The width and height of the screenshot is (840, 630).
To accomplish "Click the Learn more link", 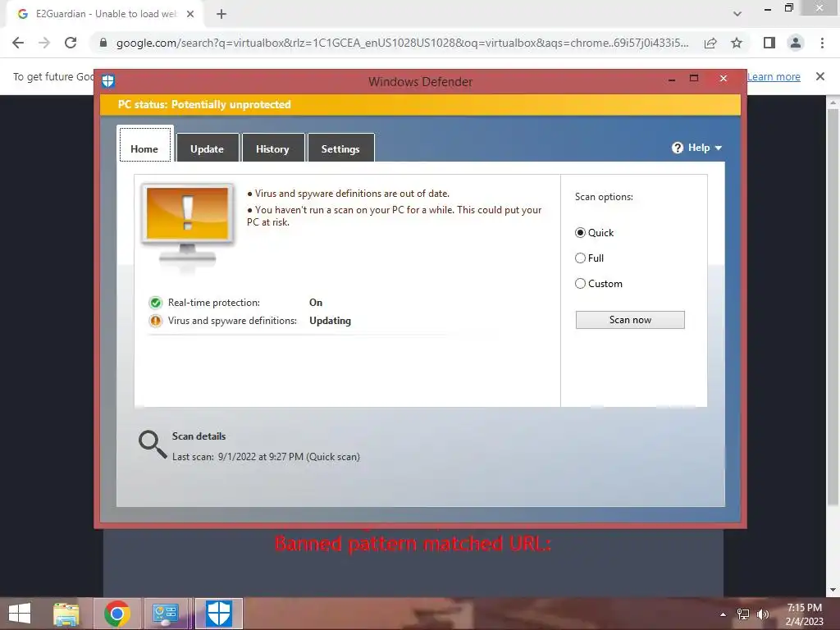I will (774, 76).
